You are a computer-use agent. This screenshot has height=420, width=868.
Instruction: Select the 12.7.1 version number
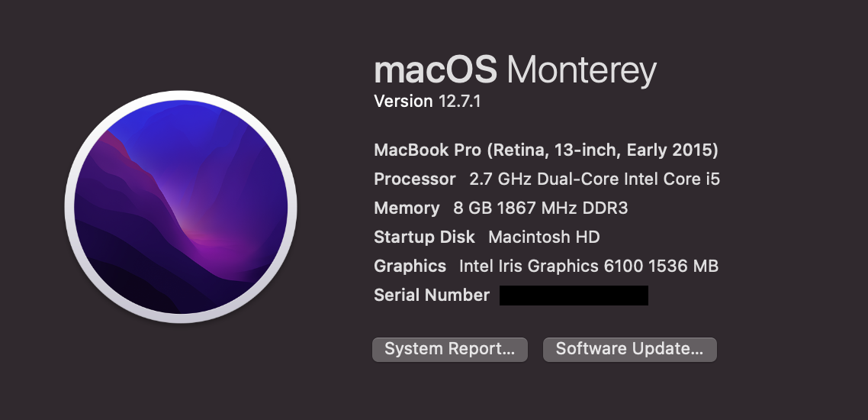pyautogui.click(x=459, y=102)
